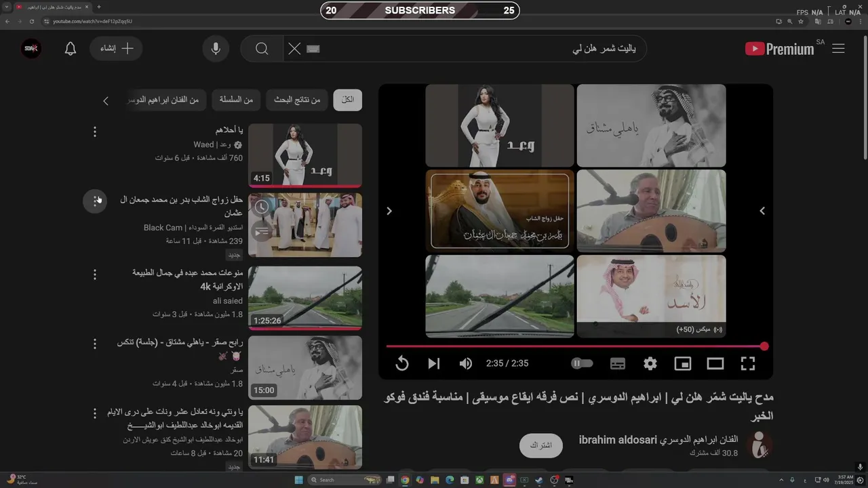Open ibrahim aldosari channel name link
868x488 pixels.
pos(658,440)
